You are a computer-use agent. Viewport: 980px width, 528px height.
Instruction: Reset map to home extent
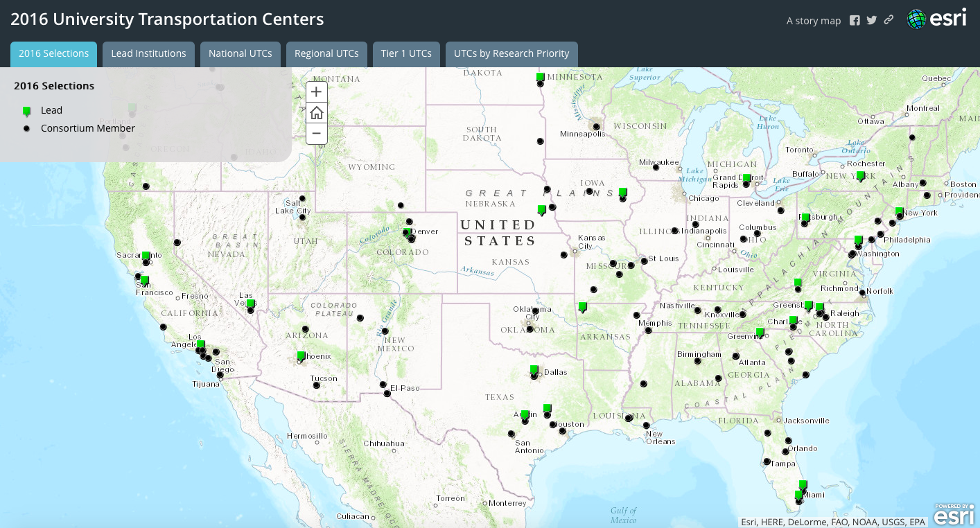pyautogui.click(x=316, y=113)
